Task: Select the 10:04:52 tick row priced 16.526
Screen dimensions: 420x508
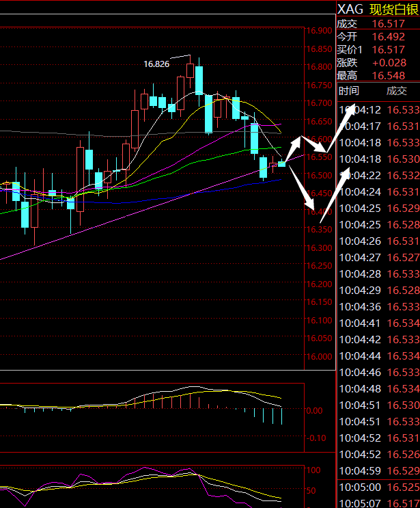Action: click(x=378, y=455)
